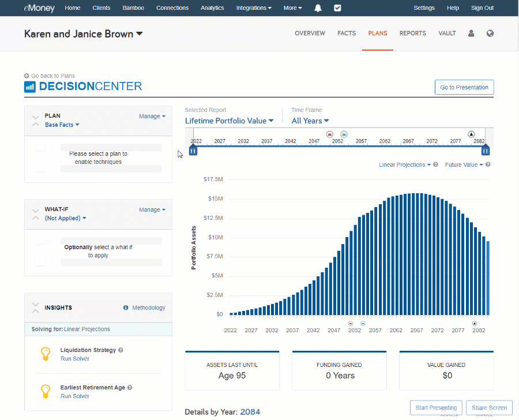Run Solver for Earliest Retirement Age
Viewport: 519px width, 420px height.
[75, 396]
